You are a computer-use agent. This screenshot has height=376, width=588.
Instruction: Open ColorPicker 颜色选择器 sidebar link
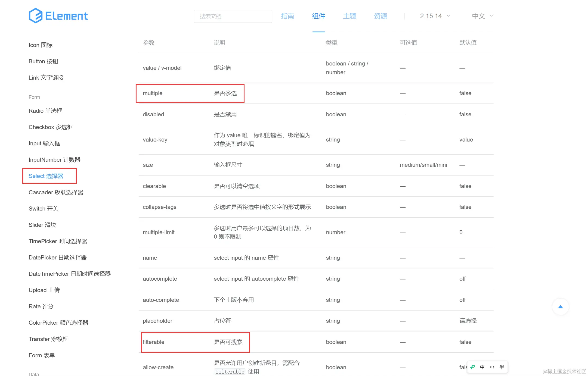pos(58,323)
